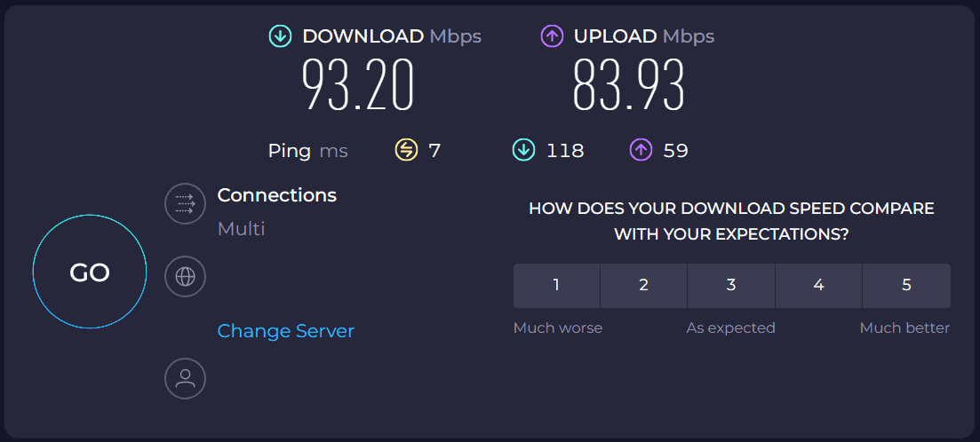Click the Connections arrows icon
Screen dimensions: 980x442
[x=185, y=204]
